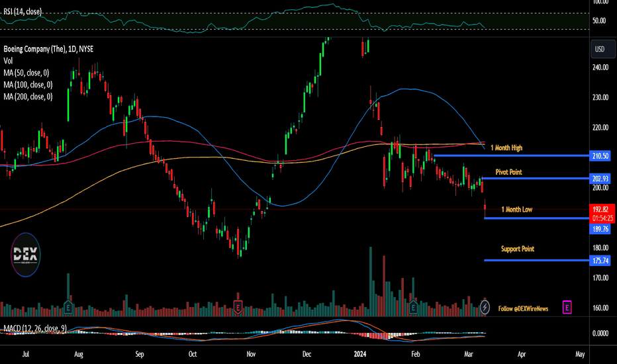Screen dimensions: 617x364
Task: Select the blue horizontal line at 210.50
Action: [511, 156]
